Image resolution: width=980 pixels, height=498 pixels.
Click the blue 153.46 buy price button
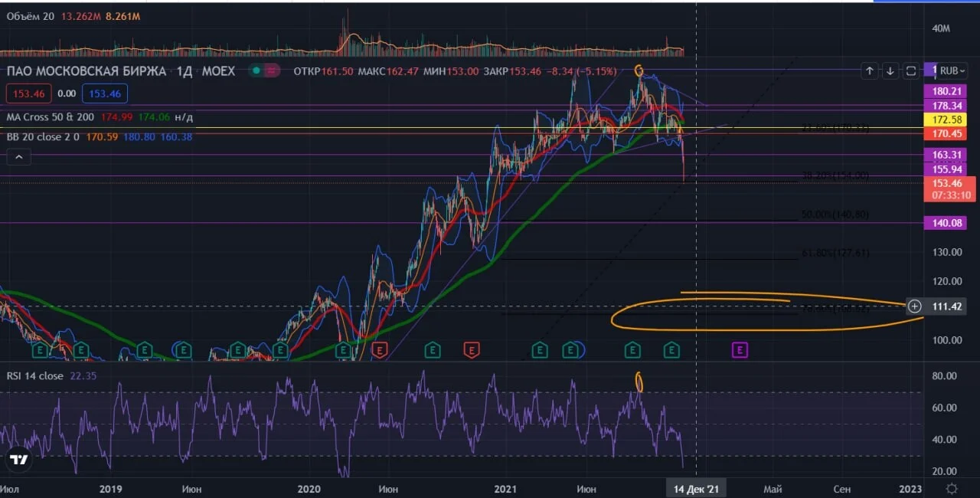coord(106,93)
